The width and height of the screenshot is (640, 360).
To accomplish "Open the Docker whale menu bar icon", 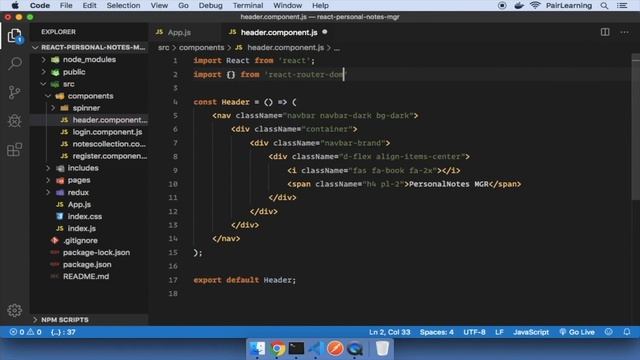I will pyautogui.click(x=519, y=5).
